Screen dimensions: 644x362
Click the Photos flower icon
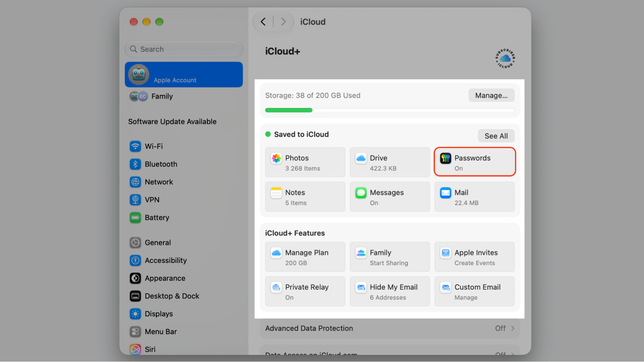(276, 158)
